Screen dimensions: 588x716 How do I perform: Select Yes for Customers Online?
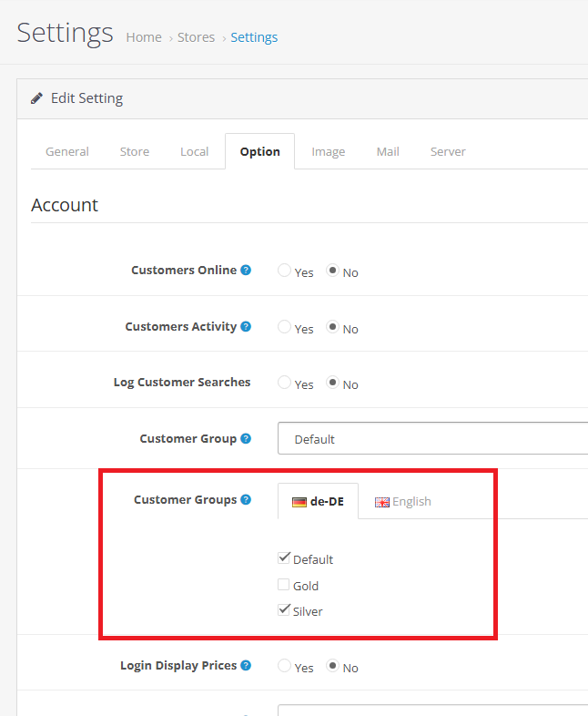(285, 271)
